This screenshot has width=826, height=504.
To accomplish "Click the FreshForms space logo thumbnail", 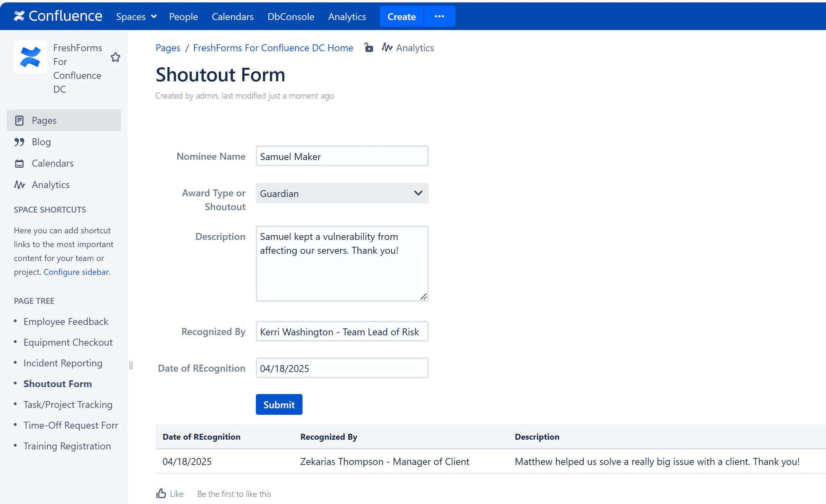I will tap(30, 57).
